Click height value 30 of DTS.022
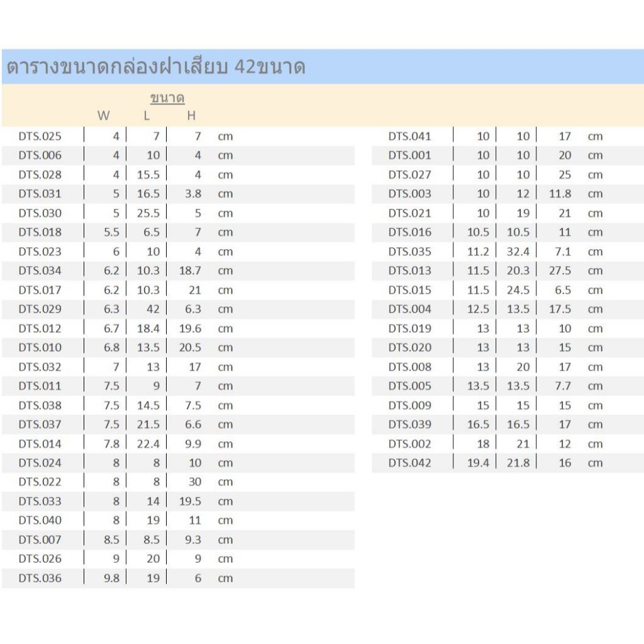The width and height of the screenshot is (644, 644). coord(195,481)
